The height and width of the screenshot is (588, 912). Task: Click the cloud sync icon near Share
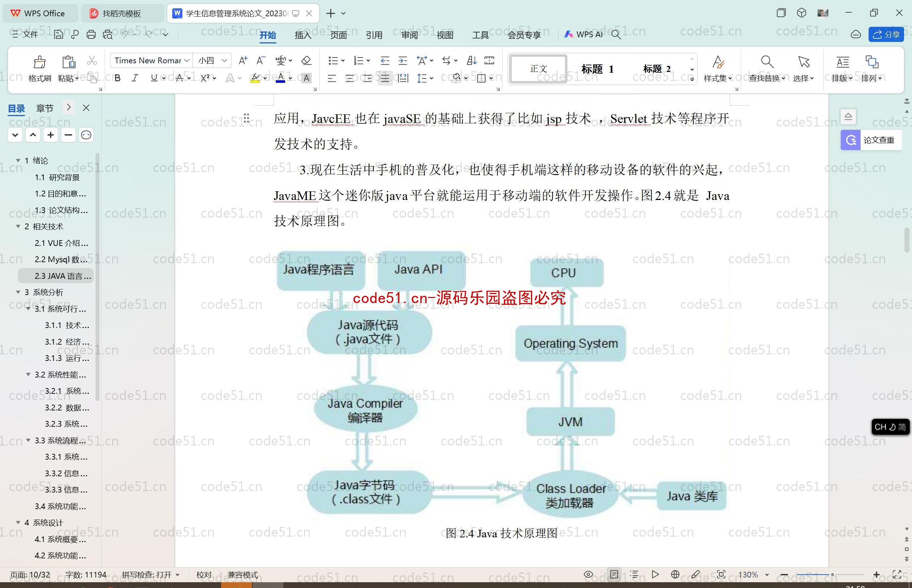(856, 35)
